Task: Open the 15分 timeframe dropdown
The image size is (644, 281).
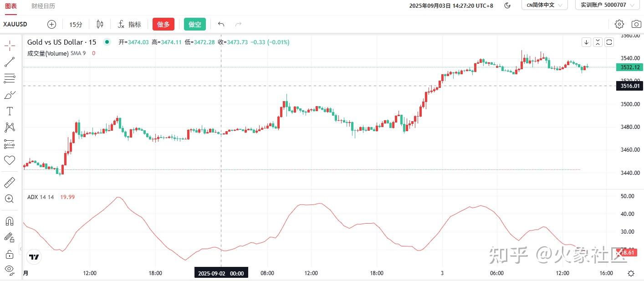Action: [76, 24]
